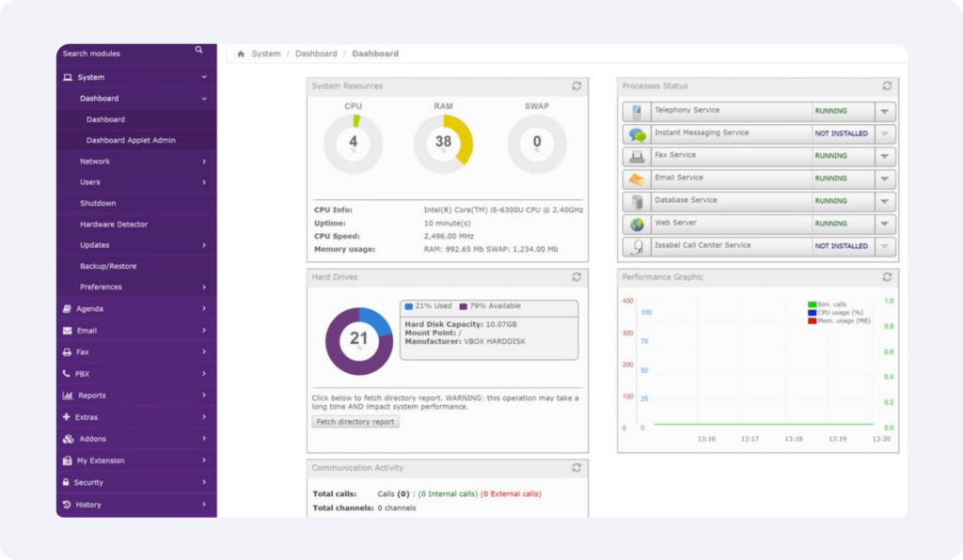Expand the PBX menu in sidebar

point(135,374)
